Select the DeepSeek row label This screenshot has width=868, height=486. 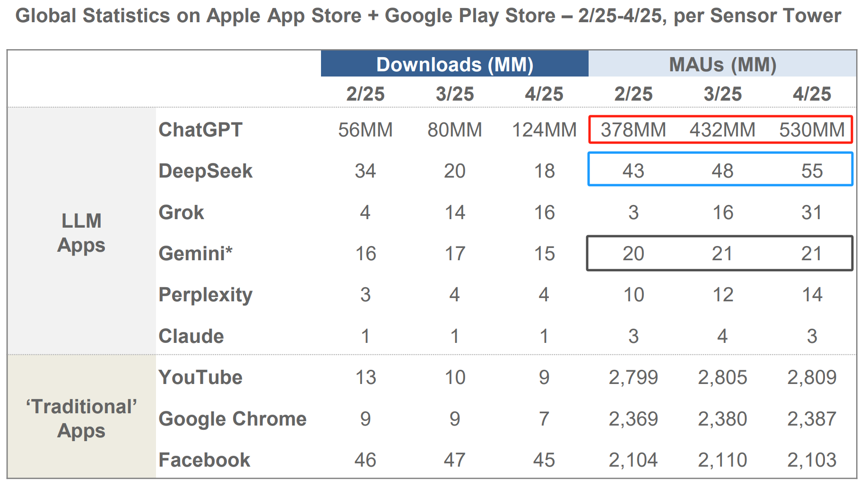206,171
